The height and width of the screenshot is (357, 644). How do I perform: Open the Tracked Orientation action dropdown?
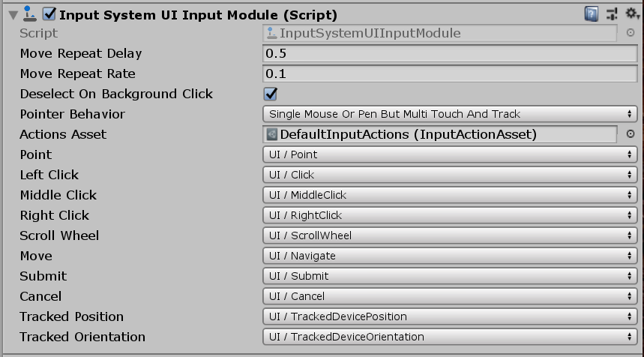pos(450,337)
